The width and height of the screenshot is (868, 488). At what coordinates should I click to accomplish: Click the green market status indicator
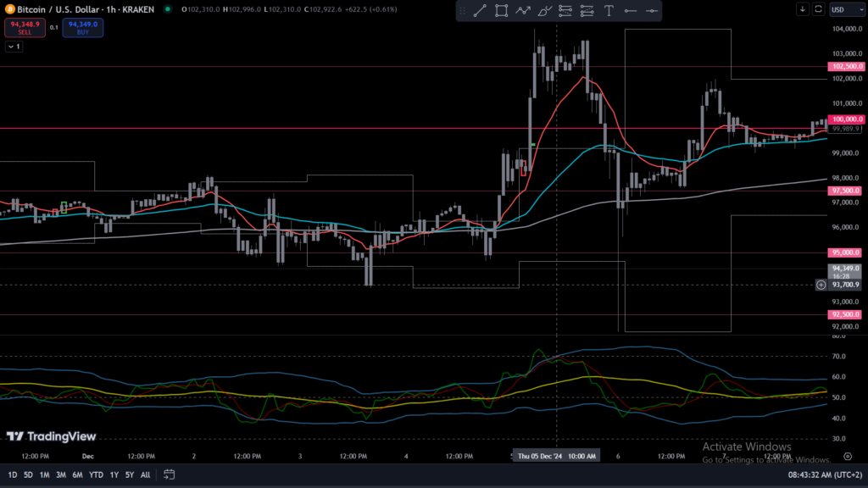coord(168,9)
